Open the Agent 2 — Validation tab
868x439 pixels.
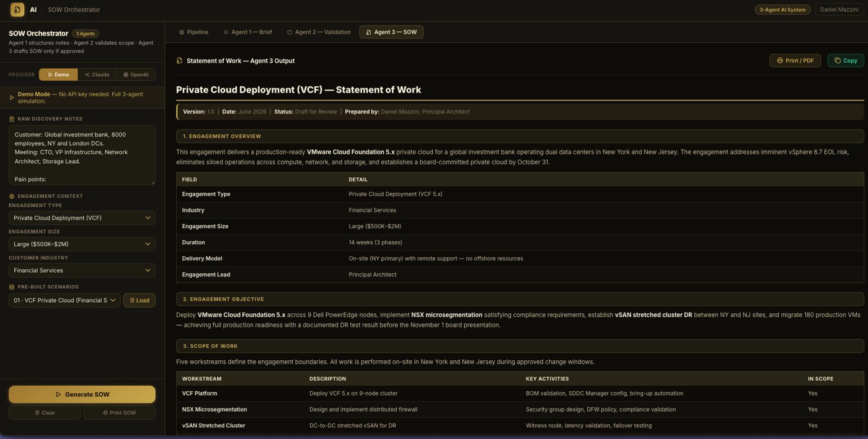[x=319, y=32]
